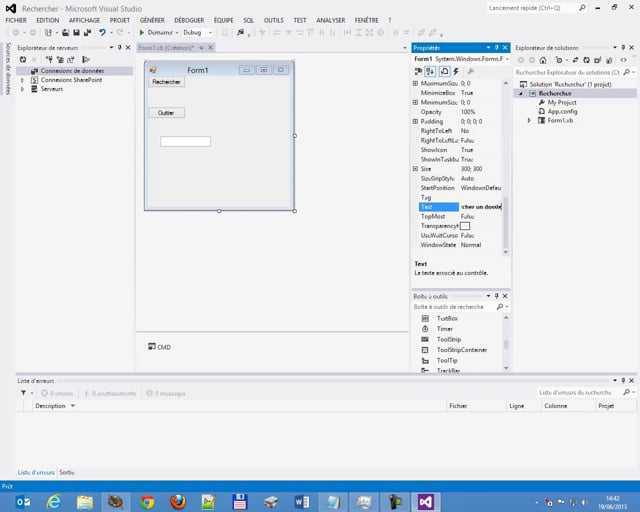Start debugging with the green Démarrer arrow
The image size is (640, 512).
click(x=142, y=32)
